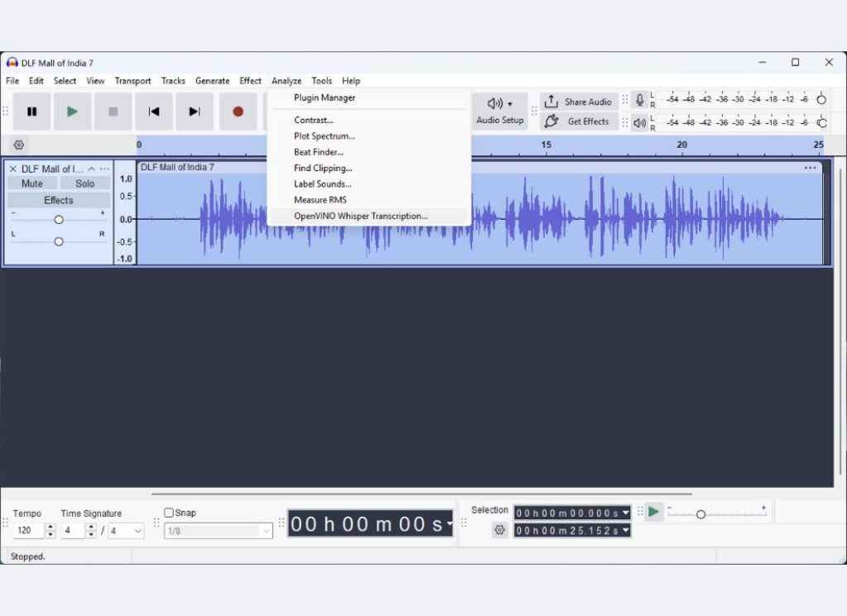Open Audio Setup
The image size is (847, 616).
(x=500, y=112)
